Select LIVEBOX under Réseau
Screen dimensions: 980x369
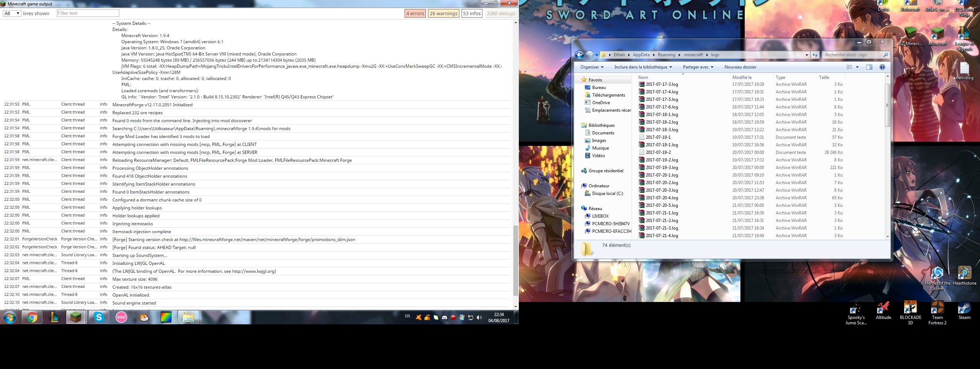tap(600, 216)
